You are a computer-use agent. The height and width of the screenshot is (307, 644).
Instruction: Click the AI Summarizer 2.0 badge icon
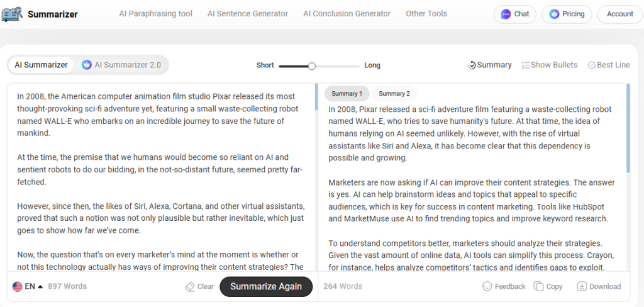coord(87,65)
